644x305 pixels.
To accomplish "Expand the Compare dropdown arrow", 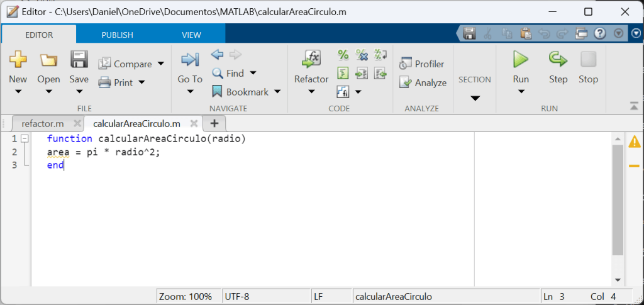I will (x=161, y=64).
